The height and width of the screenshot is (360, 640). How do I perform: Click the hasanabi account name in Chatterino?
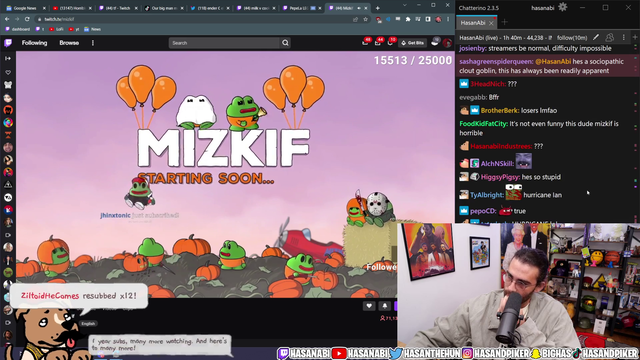[x=542, y=8]
